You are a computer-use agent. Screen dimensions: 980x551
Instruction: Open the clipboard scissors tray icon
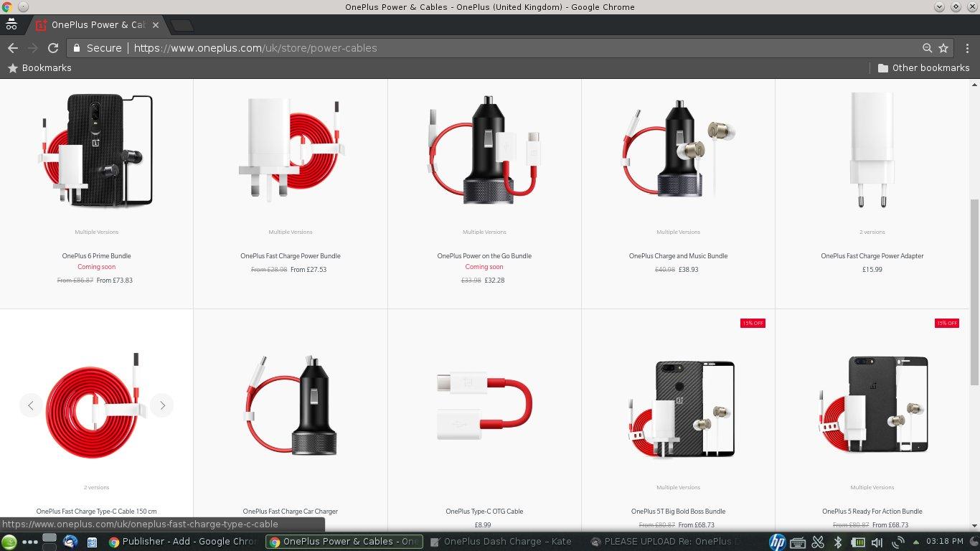pos(818,542)
